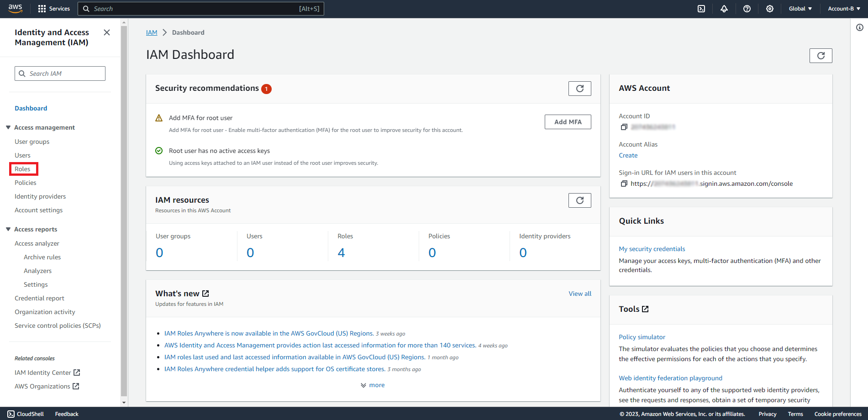Click the red recommendations count badge
Image resolution: width=868 pixels, height=420 pixels.
tap(266, 89)
